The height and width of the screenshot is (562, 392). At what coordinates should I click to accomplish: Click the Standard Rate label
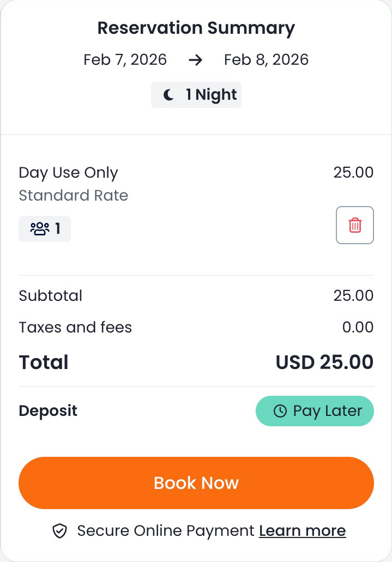(x=73, y=196)
